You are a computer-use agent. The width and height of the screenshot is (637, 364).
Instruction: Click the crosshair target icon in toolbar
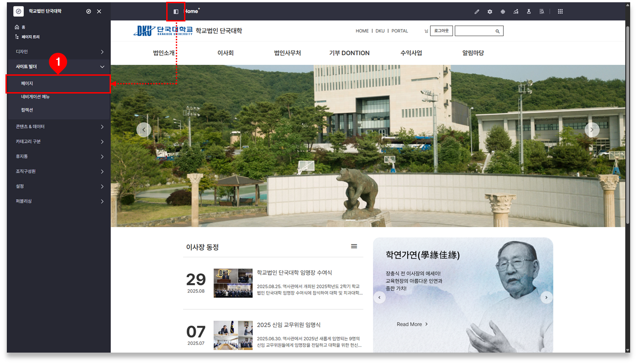[503, 12]
